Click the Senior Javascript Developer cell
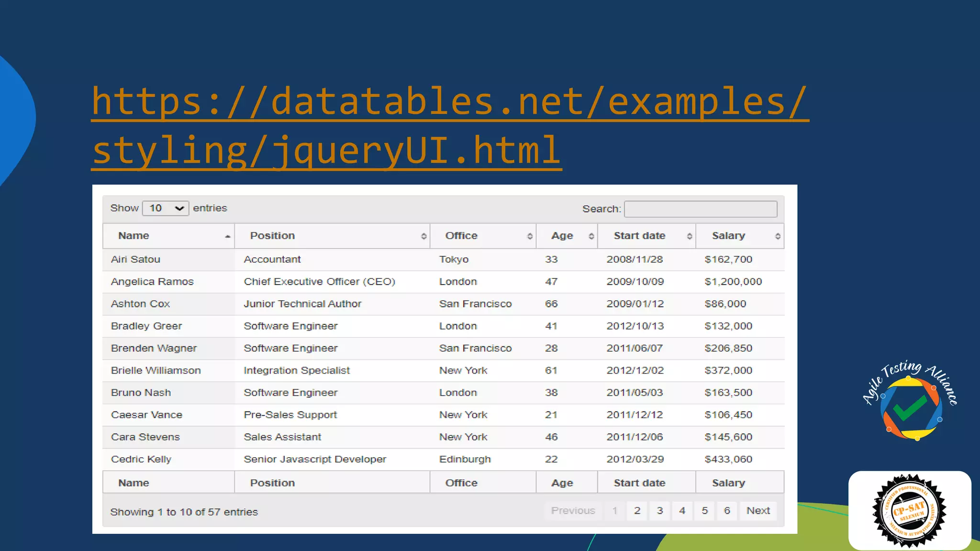 [333, 459]
